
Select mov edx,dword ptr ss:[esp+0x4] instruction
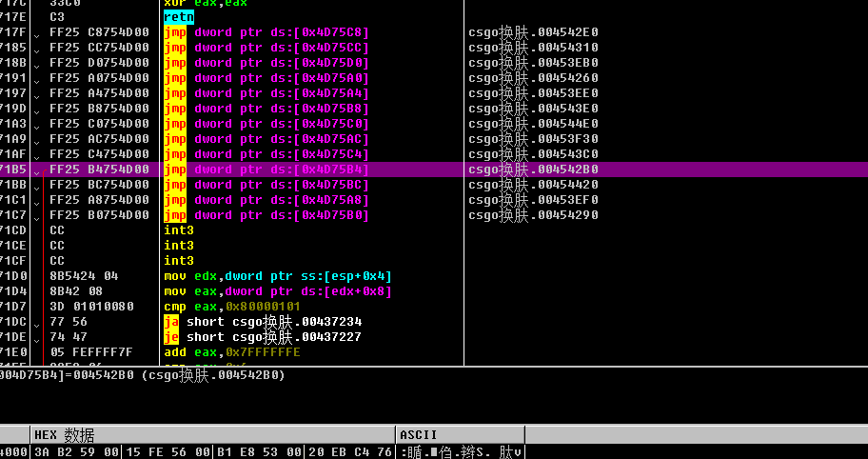pos(278,276)
